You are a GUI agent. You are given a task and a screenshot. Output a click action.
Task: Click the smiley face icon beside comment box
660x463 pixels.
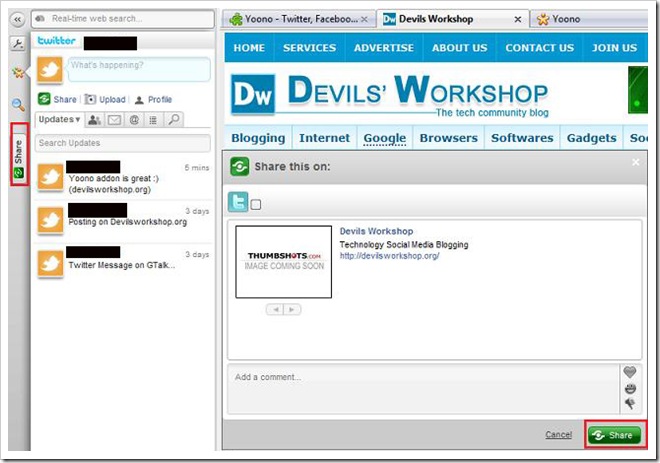tap(630, 388)
